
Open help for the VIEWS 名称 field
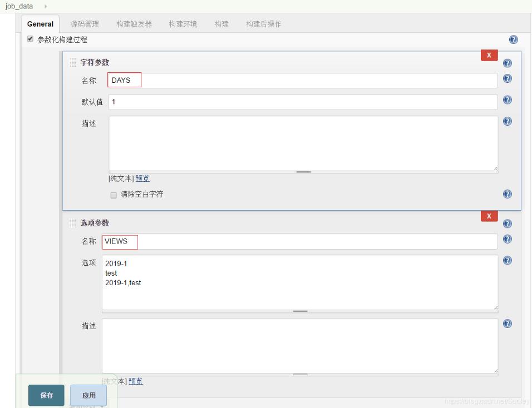click(x=507, y=239)
